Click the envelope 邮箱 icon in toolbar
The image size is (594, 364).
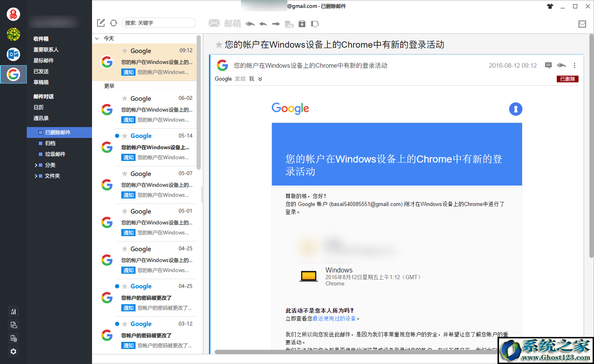point(214,23)
